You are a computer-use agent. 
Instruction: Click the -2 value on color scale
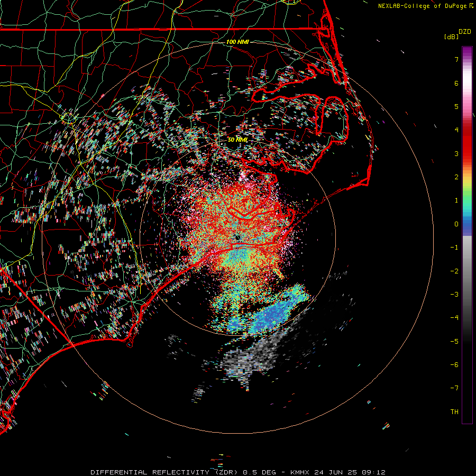454,271
